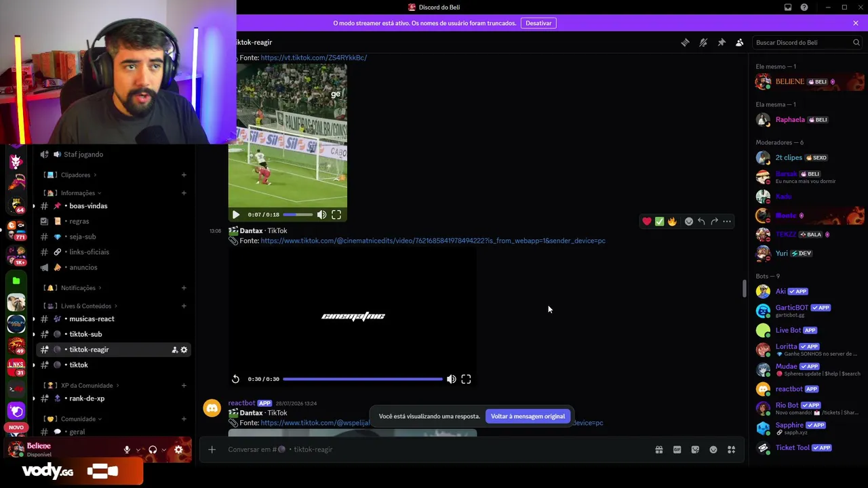The width and height of the screenshot is (868, 488).
Task: Open the cinematnicedits TikTok video link
Action: (x=433, y=241)
